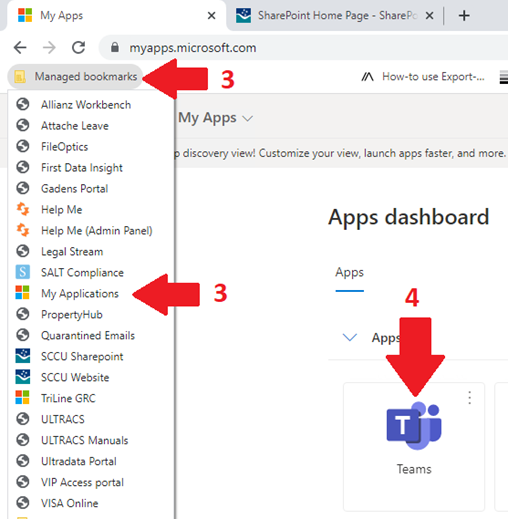
Task: Open FileOptics bookmark
Action: pyautogui.click(x=91, y=147)
